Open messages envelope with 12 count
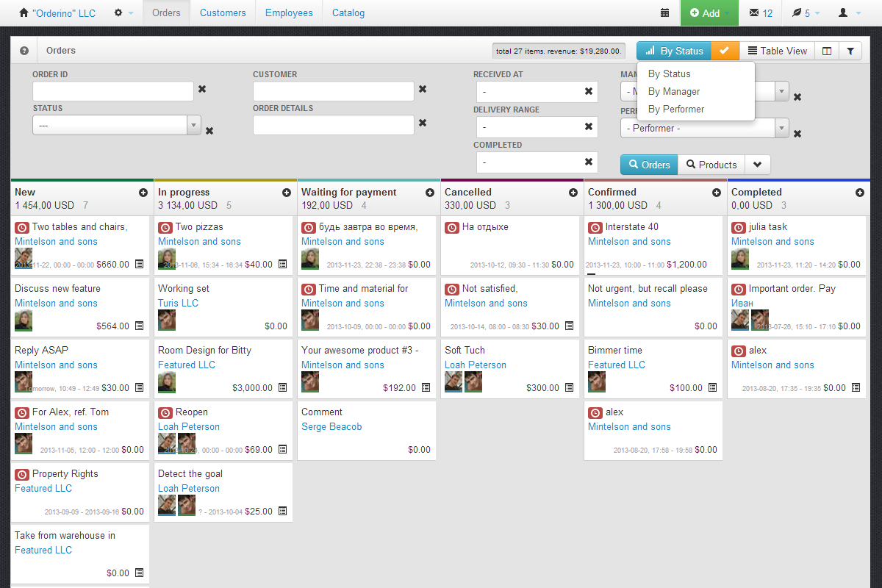882x588 pixels. click(x=761, y=13)
